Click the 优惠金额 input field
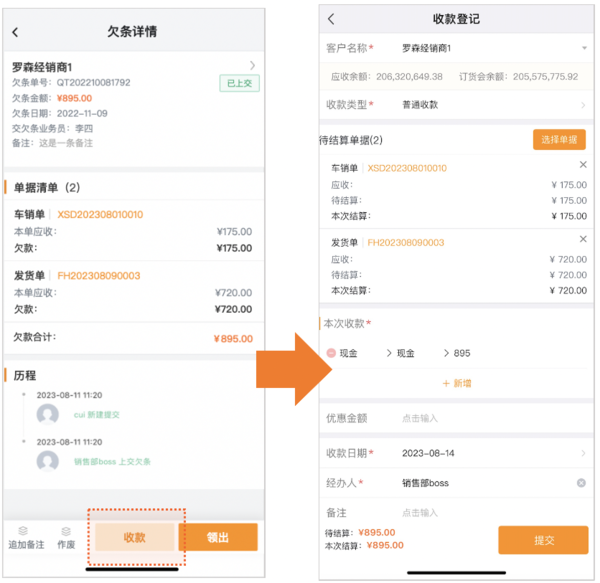Screen dimensions: 600x583 click(420, 418)
